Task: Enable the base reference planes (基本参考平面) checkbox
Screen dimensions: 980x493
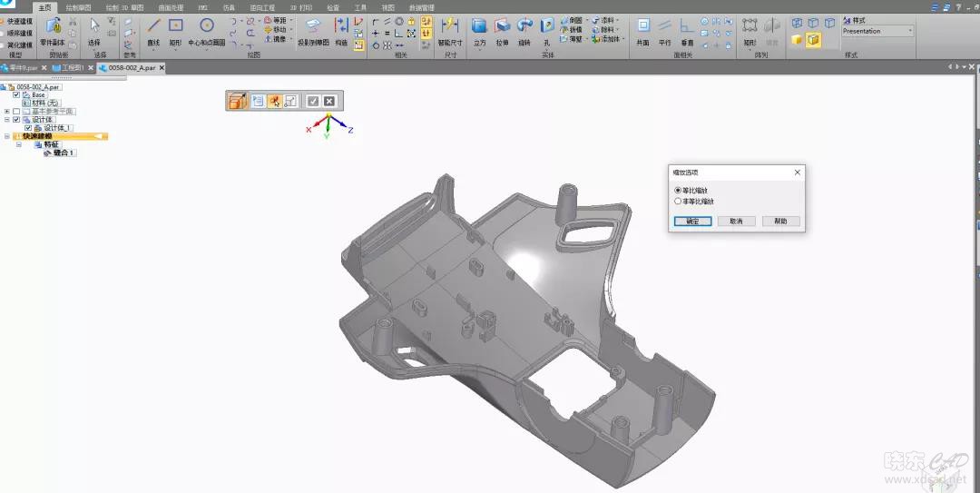Action: 16,111
